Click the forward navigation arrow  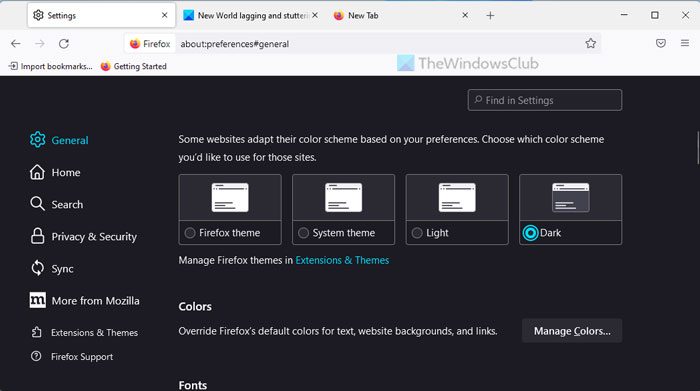pyautogui.click(x=40, y=43)
